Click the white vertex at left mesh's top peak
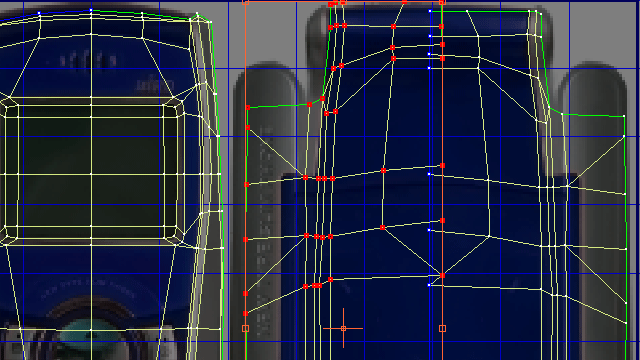This screenshot has width=640, height=360. pos(91,10)
